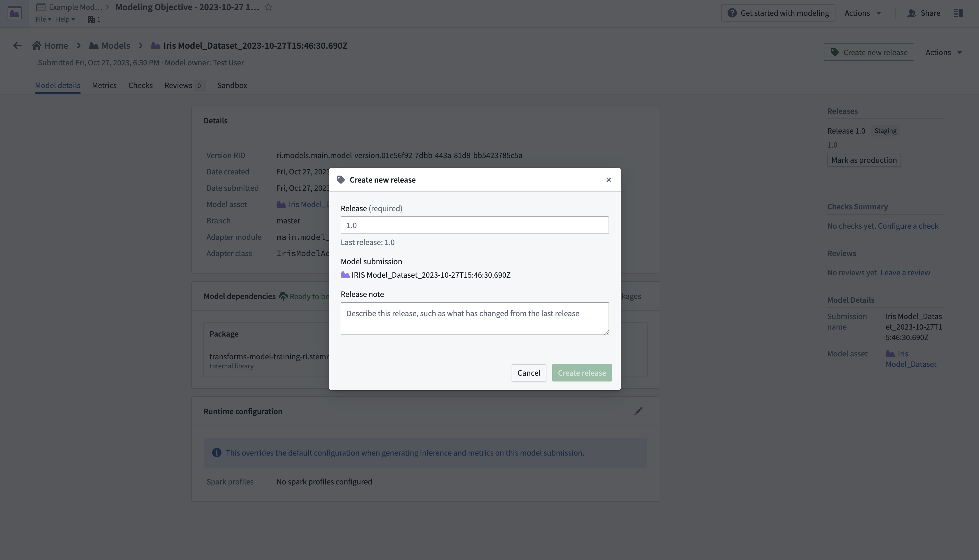Open the right sidebar panel icon

[959, 13]
